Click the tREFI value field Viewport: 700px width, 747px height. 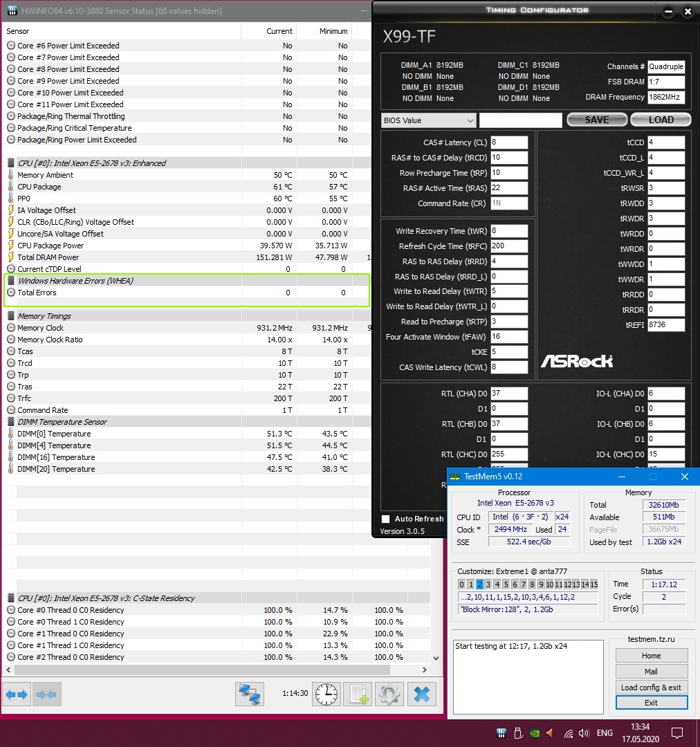666,324
